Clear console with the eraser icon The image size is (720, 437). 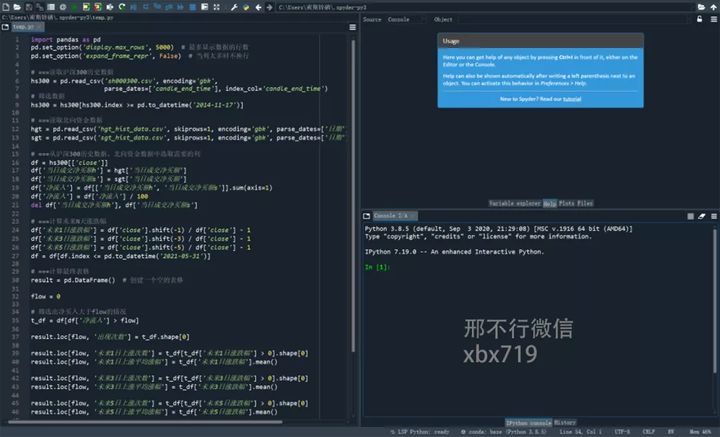pyautogui.click(x=702, y=216)
